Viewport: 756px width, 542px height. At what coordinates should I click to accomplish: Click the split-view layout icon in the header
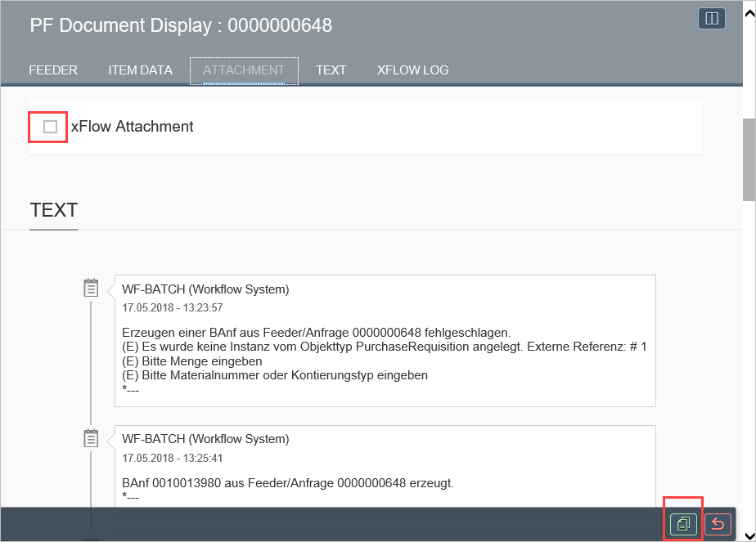[x=711, y=19]
